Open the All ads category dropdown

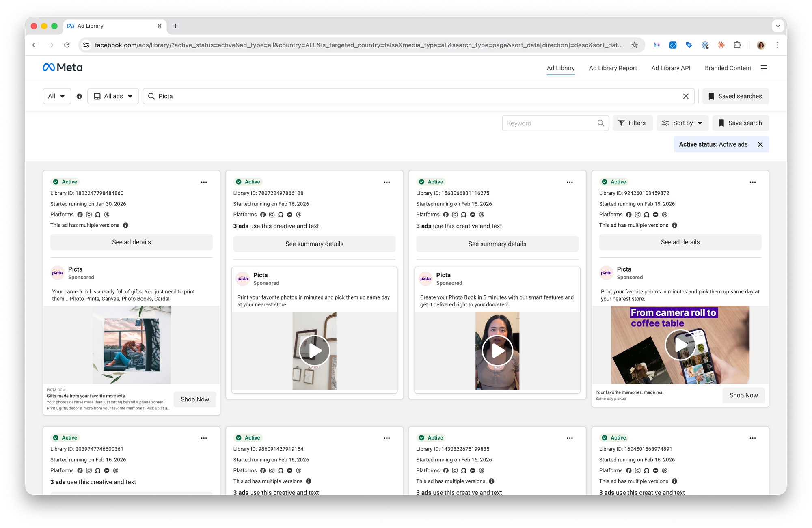(x=113, y=96)
